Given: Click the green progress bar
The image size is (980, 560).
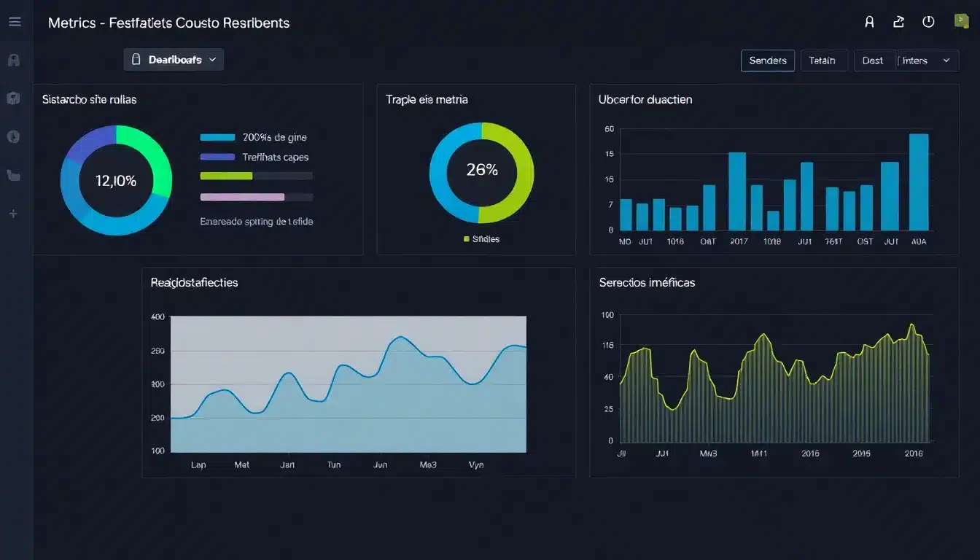Looking at the screenshot, I should click(x=226, y=176).
